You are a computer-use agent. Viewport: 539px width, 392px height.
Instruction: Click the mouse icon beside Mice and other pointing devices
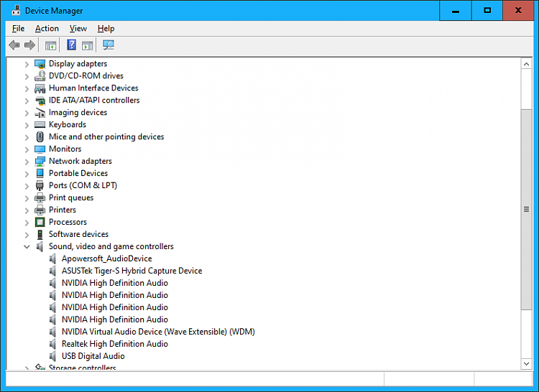pyautogui.click(x=40, y=137)
